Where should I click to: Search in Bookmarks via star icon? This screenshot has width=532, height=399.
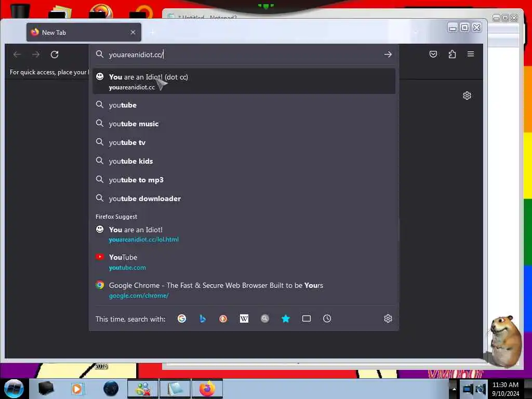click(286, 318)
